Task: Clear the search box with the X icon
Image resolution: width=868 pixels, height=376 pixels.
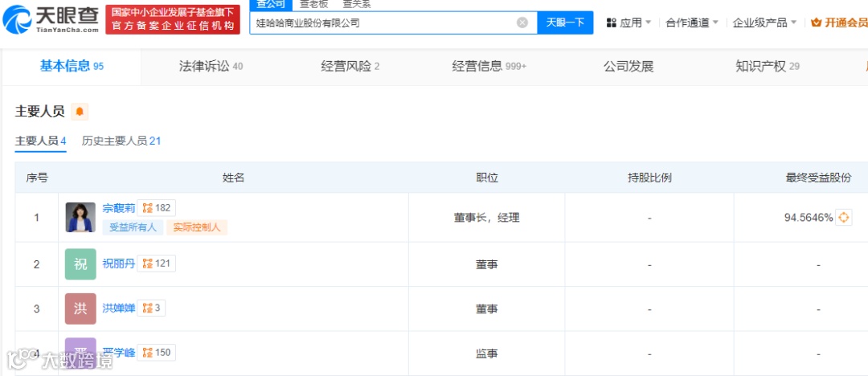Action: point(522,22)
